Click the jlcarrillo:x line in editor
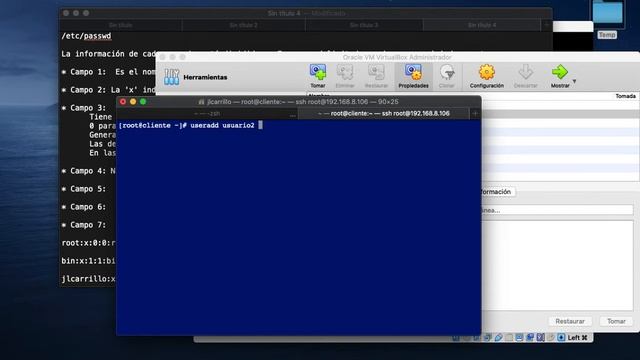Image resolution: width=640 pixels, height=360 pixels. pyautogui.click(x=88, y=279)
